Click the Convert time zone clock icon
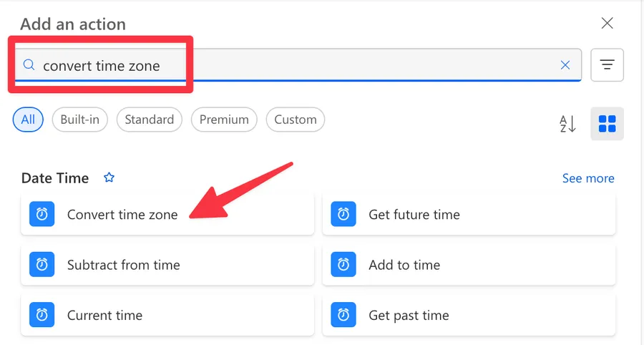Screen dimensions: 644x345 (42, 214)
